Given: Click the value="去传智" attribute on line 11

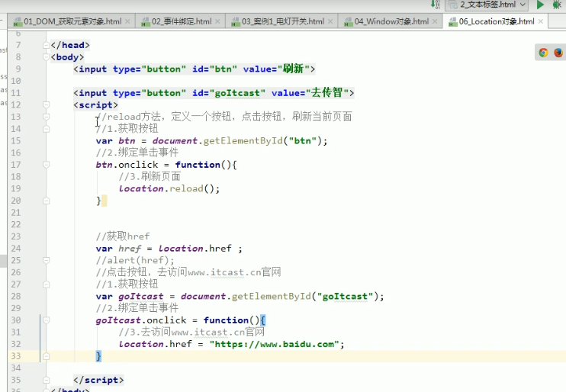Looking at the screenshot, I should click(310, 93).
